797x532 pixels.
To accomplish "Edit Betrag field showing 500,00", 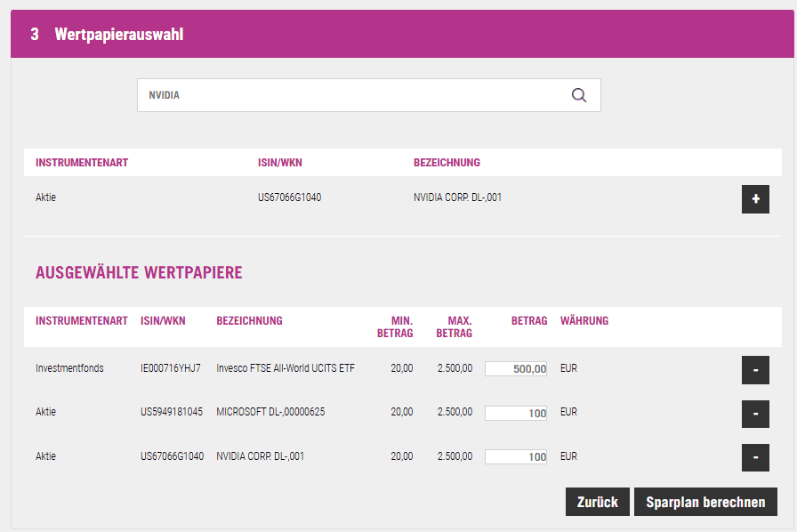I will pyautogui.click(x=515, y=368).
